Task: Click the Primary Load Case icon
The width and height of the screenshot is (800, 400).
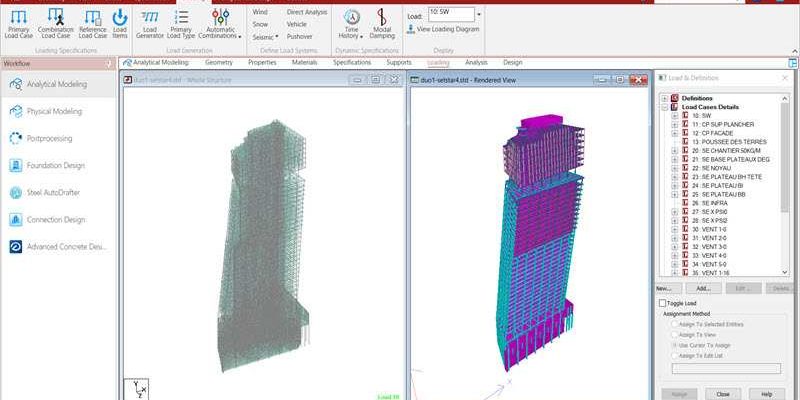Action: pyautogui.click(x=18, y=22)
